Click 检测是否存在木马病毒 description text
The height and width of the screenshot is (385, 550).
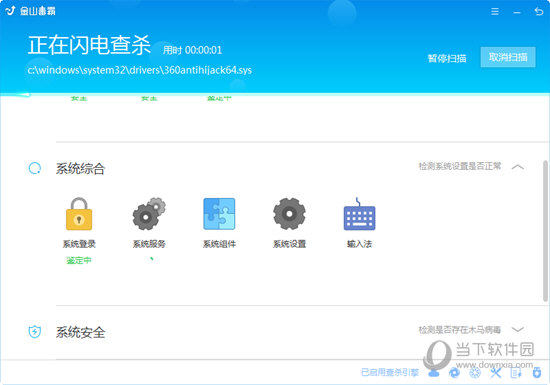click(x=460, y=330)
